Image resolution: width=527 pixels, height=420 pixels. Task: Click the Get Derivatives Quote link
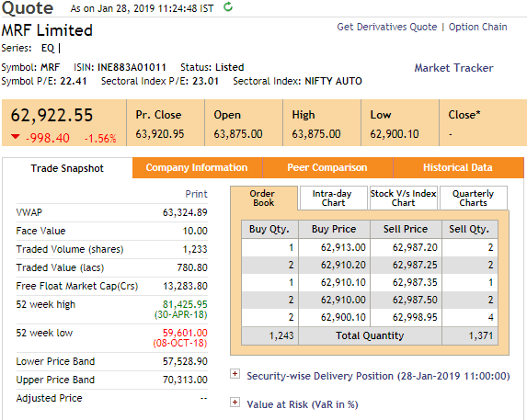387,27
